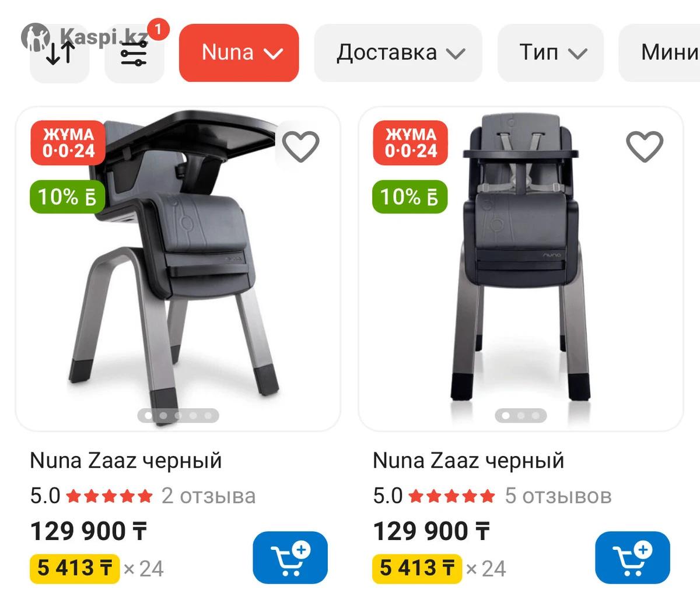Add second Nuna Zaaz to favorites
This screenshot has width=700, height=610.
644,146
